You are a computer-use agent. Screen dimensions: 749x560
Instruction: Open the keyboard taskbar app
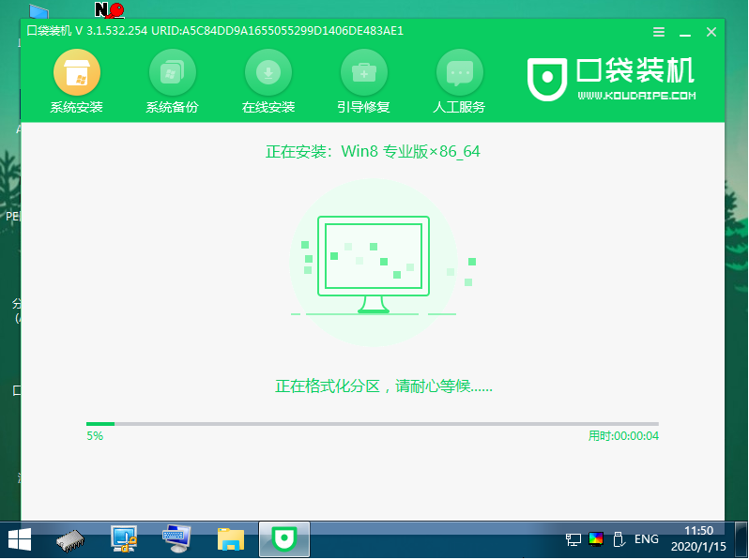pyautogui.click(x=176, y=540)
